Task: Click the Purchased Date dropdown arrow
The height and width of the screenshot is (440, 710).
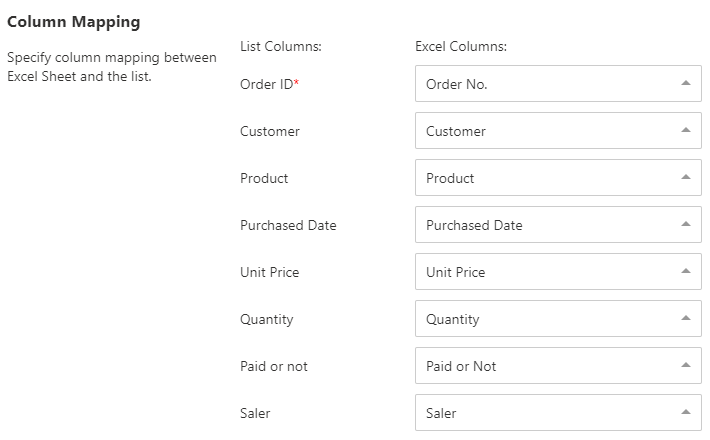Action: 686,224
